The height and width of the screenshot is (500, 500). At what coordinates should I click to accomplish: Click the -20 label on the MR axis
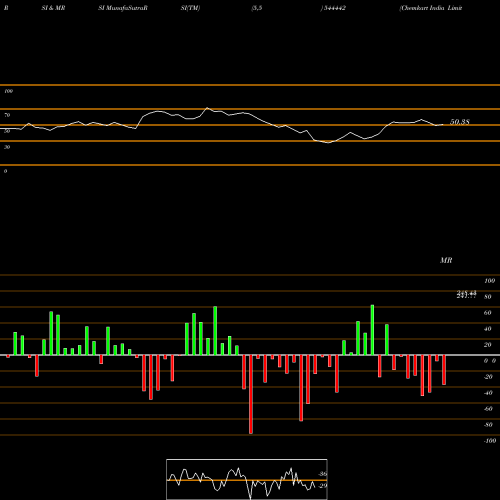pos(488,377)
